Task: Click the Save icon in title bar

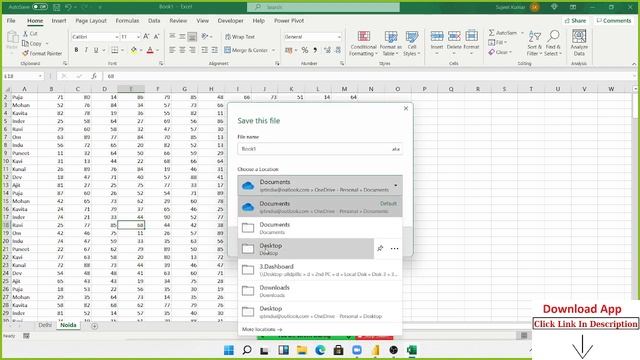Action: pos(57,7)
